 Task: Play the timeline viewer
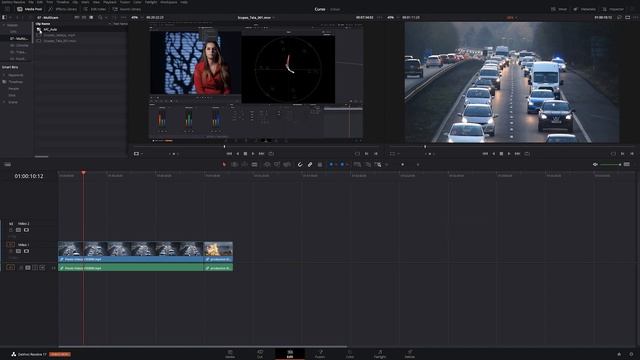pyautogui.click(x=509, y=154)
